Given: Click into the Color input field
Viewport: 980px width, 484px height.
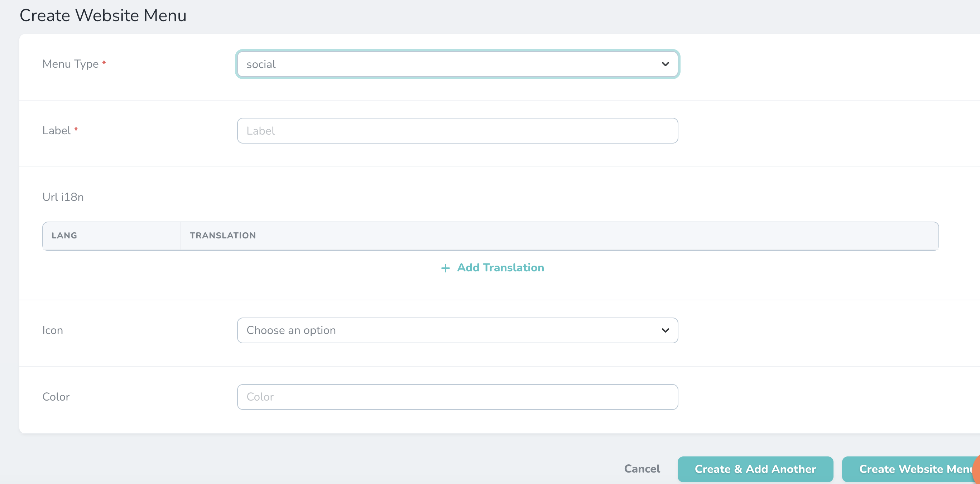Looking at the screenshot, I should click(x=457, y=397).
